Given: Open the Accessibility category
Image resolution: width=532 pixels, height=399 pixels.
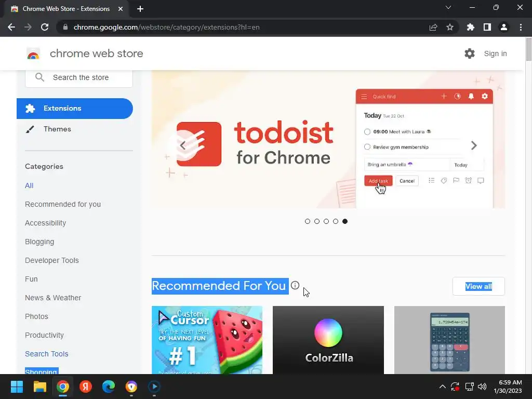Looking at the screenshot, I should point(46,223).
